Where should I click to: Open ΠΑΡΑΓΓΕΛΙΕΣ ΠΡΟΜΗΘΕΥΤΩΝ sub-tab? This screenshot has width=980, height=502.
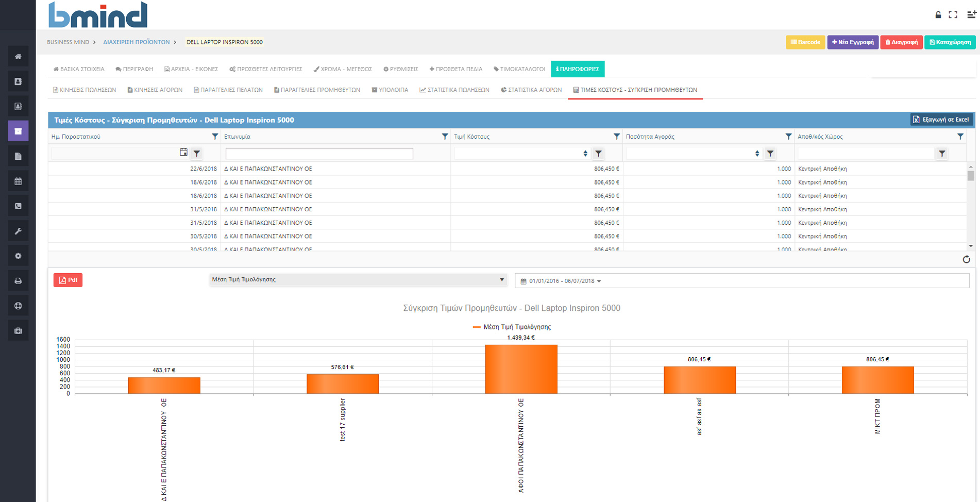[x=317, y=90]
